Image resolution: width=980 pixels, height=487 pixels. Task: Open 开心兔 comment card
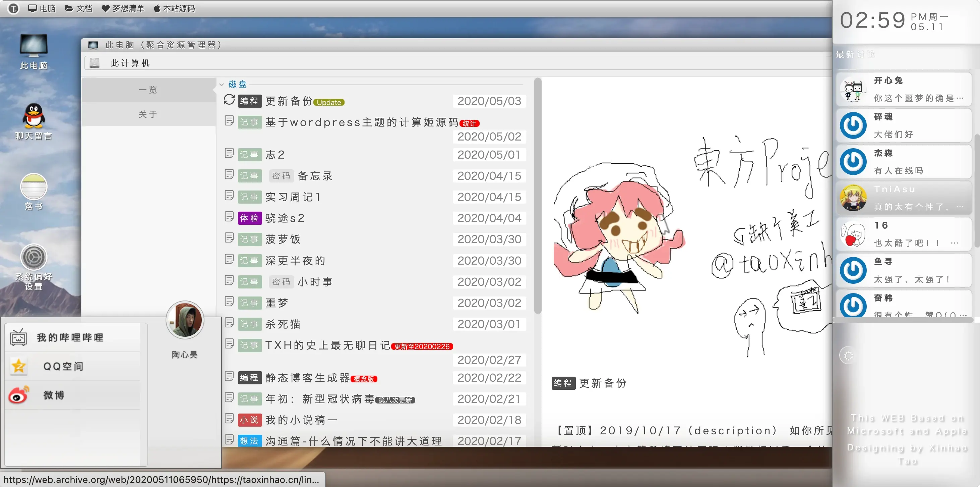pyautogui.click(x=904, y=89)
